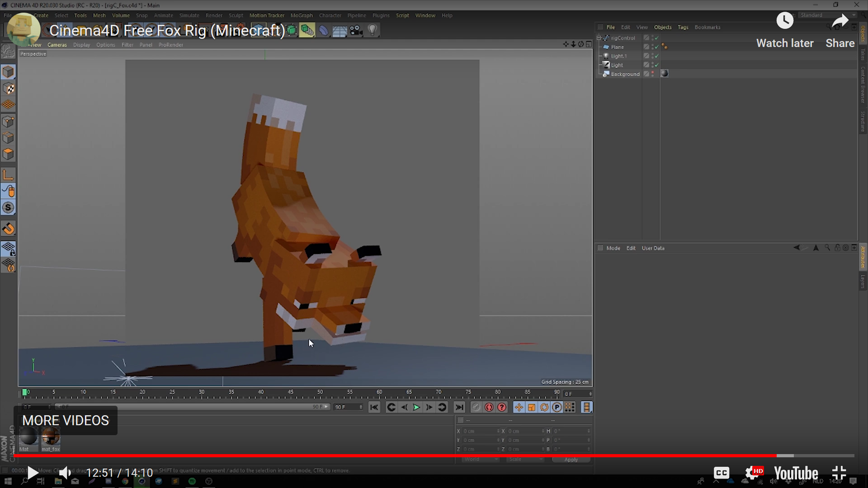Open the viewport Cameras menu
The width and height of the screenshot is (868, 488).
coord(57,45)
